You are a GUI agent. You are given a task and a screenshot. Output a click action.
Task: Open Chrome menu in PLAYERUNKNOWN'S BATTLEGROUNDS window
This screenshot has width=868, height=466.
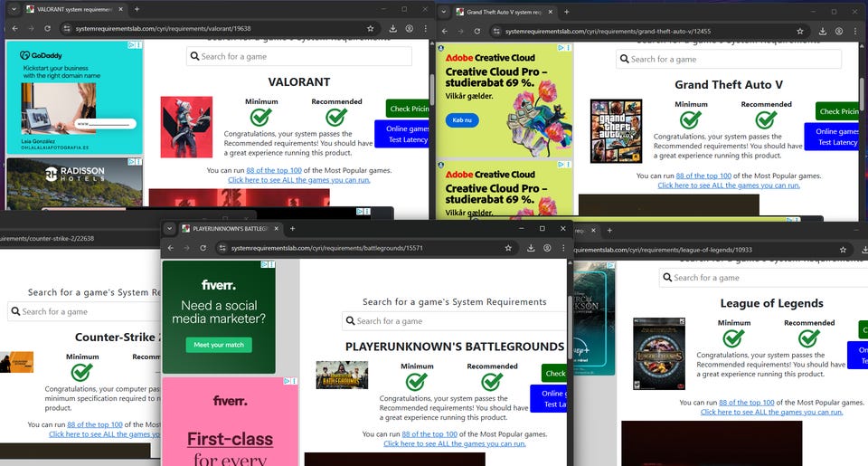point(561,248)
